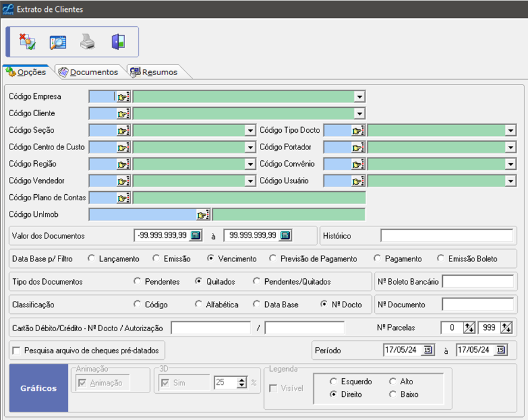Image resolution: width=528 pixels, height=420 pixels.
Task: Open the Código Vendedor dropdown list
Action: [250, 181]
